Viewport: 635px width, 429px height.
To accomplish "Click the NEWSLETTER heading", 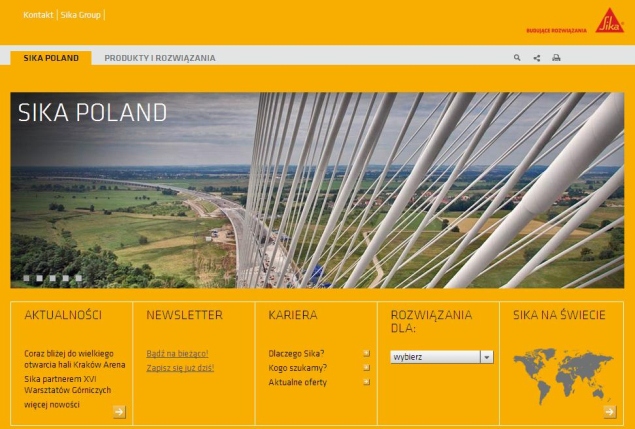I will (x=184, y=315).
